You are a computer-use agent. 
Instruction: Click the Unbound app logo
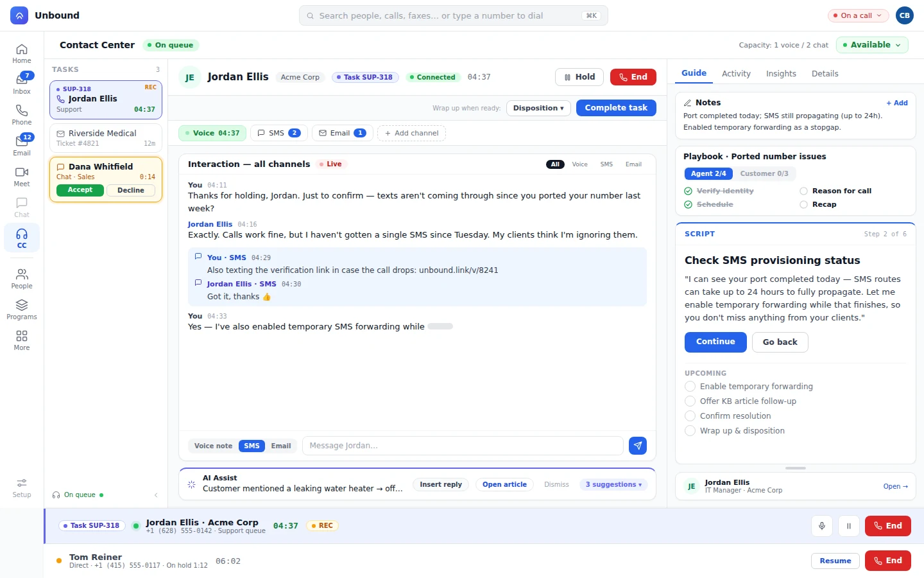coord(19,15)
